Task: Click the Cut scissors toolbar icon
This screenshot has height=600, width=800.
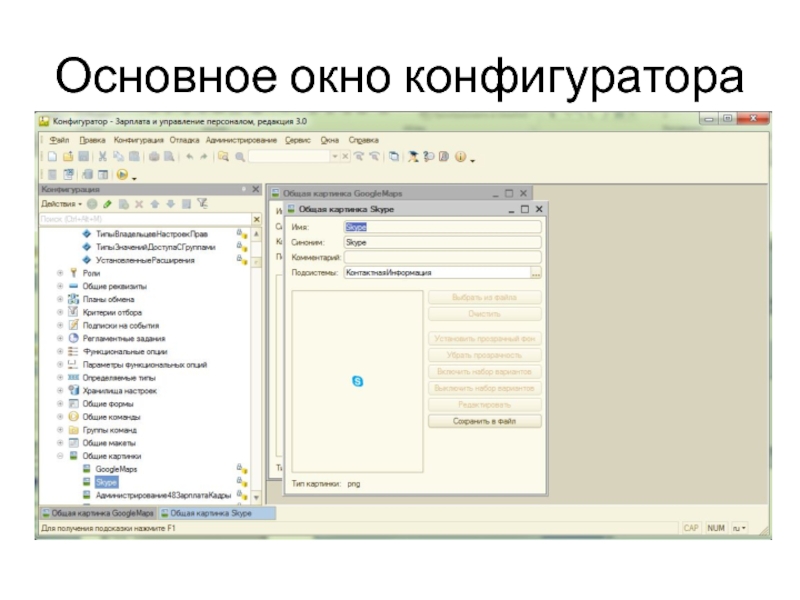Action: [x=103, y=157]
